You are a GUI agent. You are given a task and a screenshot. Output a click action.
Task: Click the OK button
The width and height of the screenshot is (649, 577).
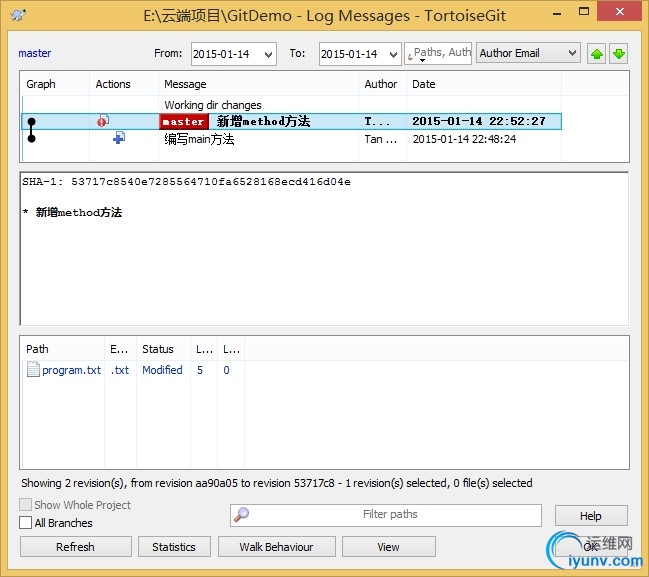pos(591,547)
